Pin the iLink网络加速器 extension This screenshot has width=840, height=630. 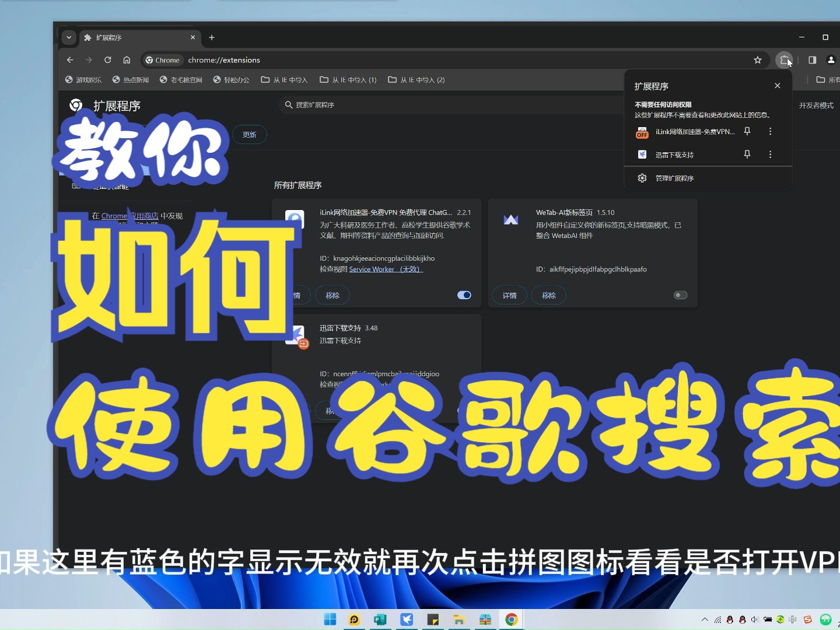[x=747, y=131]
